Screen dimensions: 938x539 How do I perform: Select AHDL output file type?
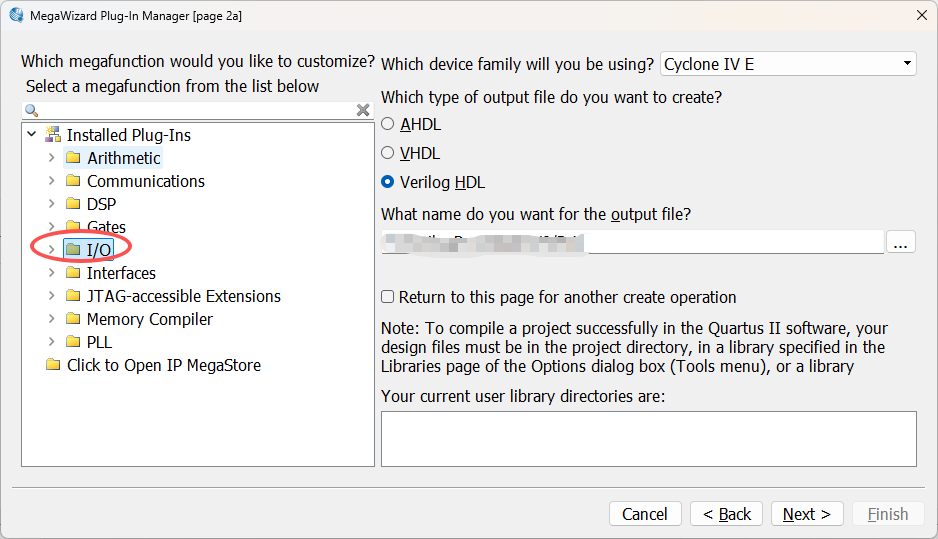388,124
